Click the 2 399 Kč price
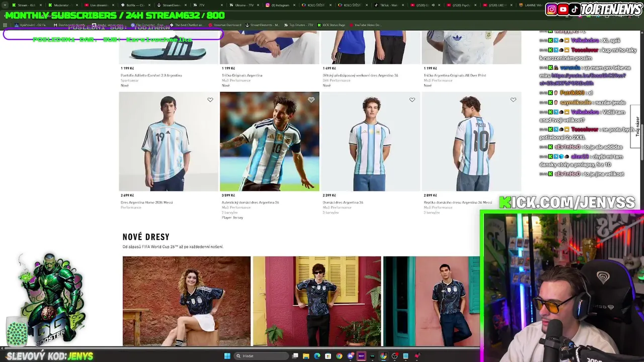 [330, 195]
